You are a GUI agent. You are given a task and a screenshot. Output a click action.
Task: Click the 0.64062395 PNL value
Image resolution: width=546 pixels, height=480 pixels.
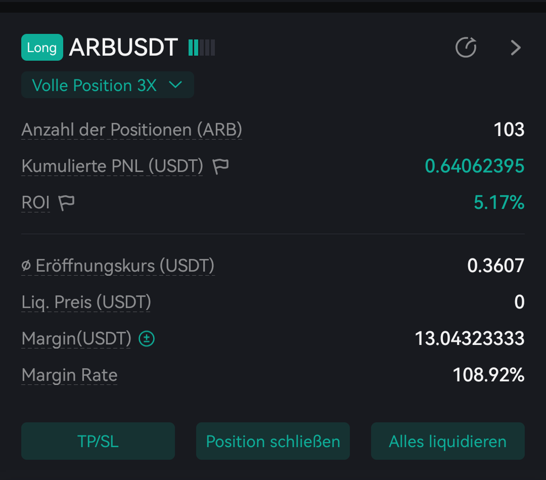pyautogui.click(x=475, y=166)
